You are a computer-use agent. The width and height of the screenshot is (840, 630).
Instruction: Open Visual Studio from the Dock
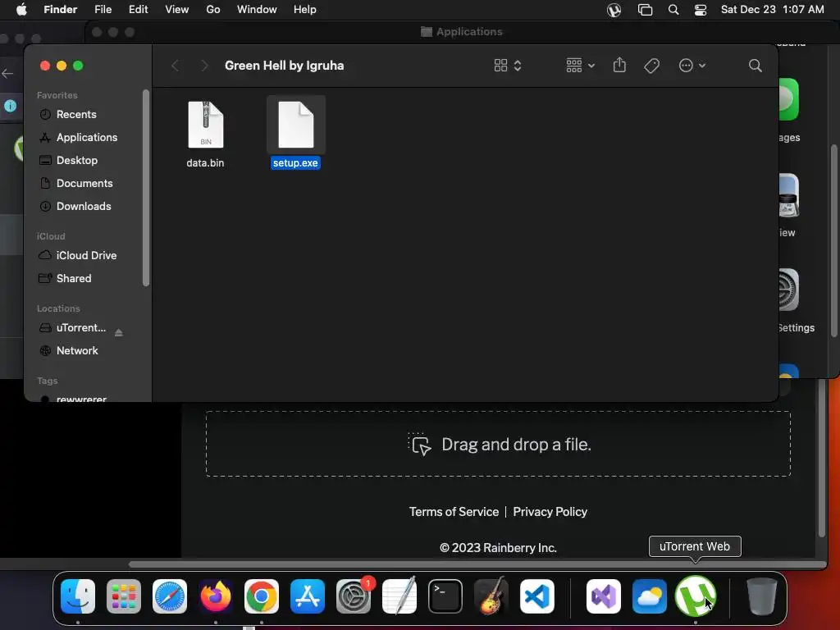coord(604,596)
